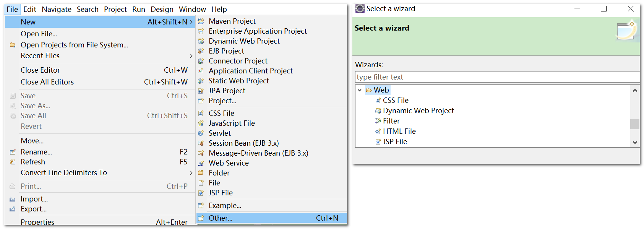Create a new Maven Project
Image resolution: width=644 pixels, height=229 pixels.
(232, 21)
